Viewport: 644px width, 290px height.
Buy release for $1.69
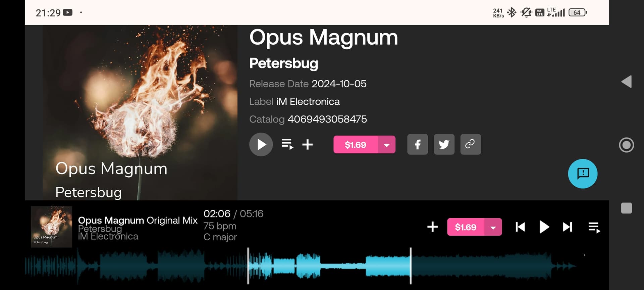(356, 145)
